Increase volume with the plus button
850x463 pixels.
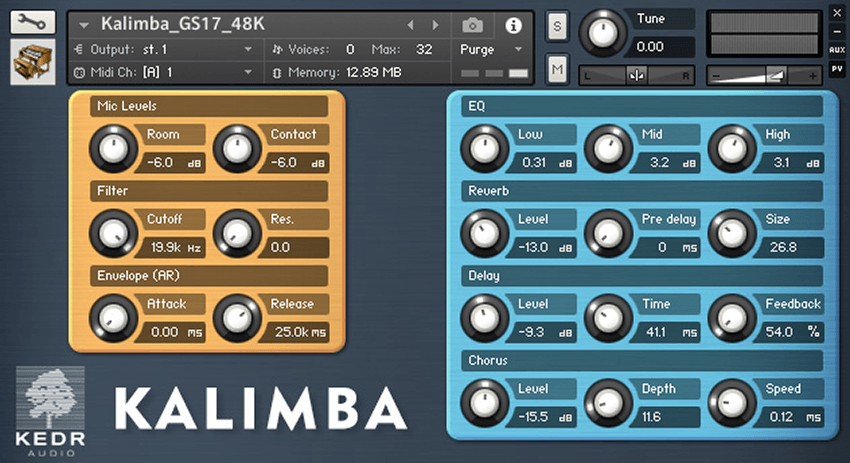(x=813, y=76)
